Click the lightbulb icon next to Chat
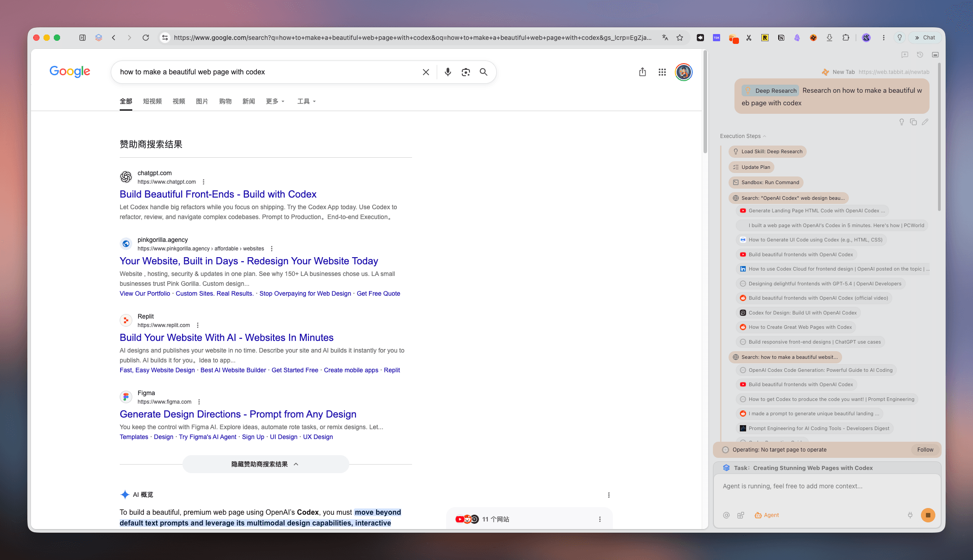The width and height of the screenshot is (973, 560). tap(899, 38)
